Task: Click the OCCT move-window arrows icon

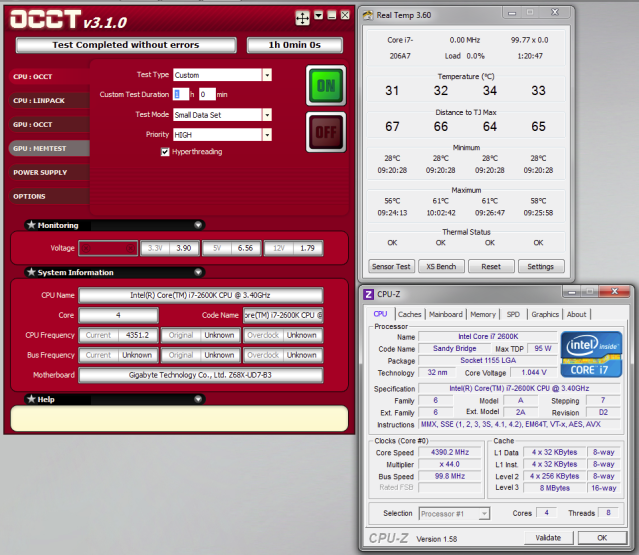Action: (302, 17)
